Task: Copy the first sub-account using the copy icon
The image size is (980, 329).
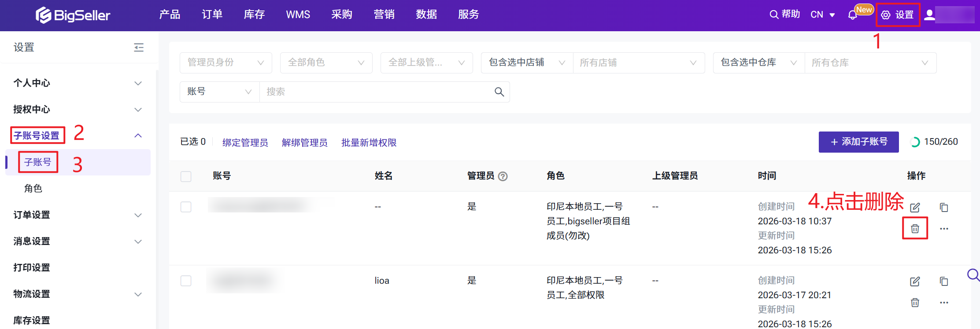Action: click(943, 207)
